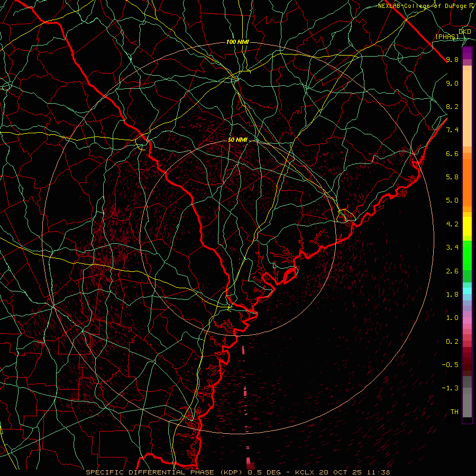Click the 3.4 scale value
The height and width of the screenshot is (476, 476).
coord(452,248)
